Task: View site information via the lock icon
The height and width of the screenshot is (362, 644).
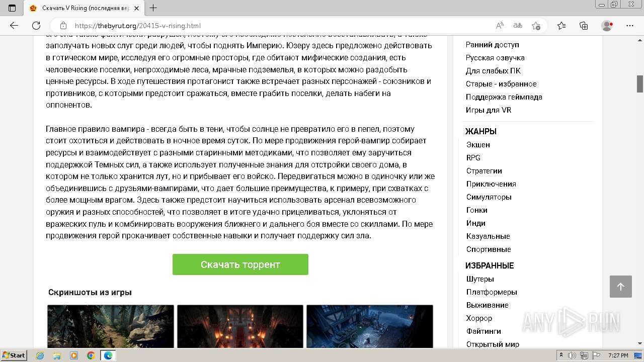Action: (63, 26)
